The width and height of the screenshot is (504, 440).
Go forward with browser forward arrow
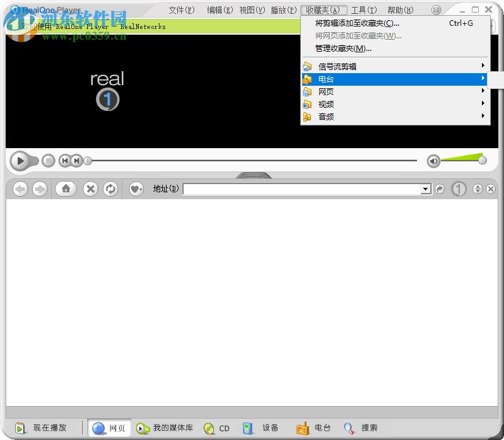[x=40, y=189]
